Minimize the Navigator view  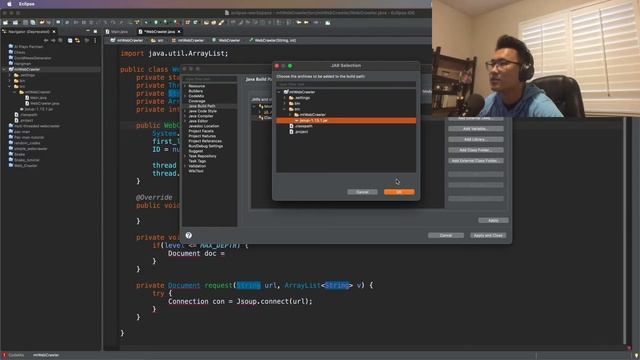click(88, 31)
